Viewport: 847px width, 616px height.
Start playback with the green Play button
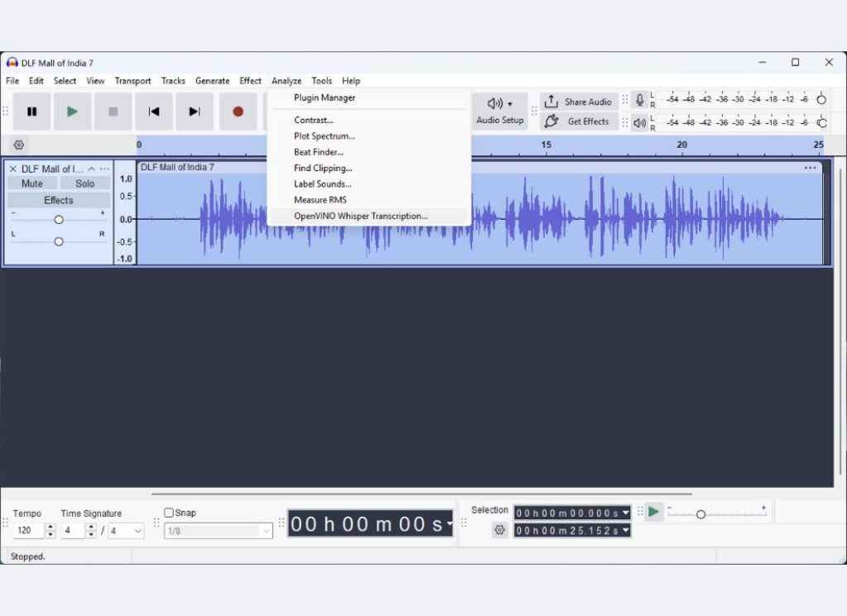73,112
